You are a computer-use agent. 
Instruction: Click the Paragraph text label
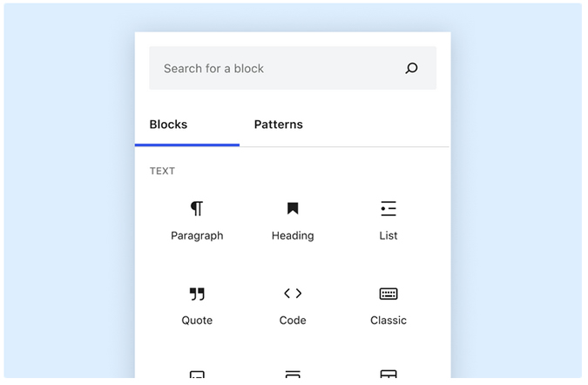coord(197,236)
